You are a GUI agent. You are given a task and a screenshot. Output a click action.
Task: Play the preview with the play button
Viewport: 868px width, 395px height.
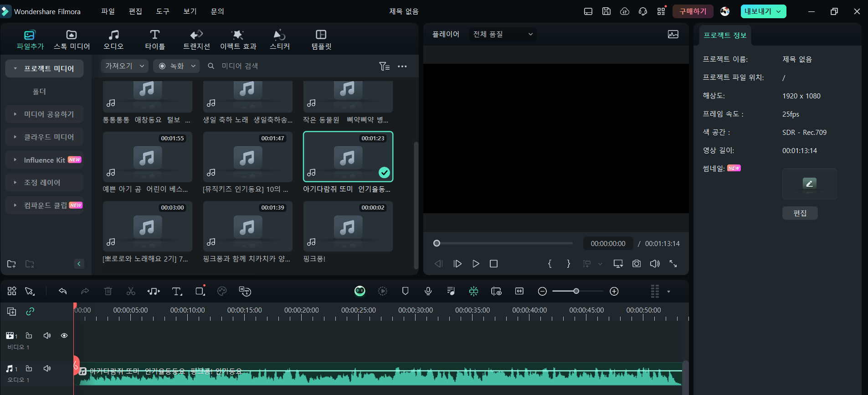click(x=476, y=264)
